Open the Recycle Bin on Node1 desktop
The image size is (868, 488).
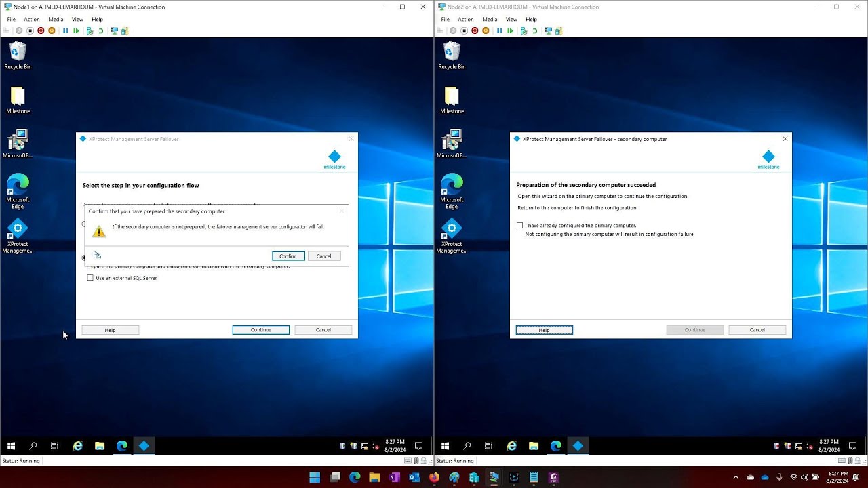[18, 56]
